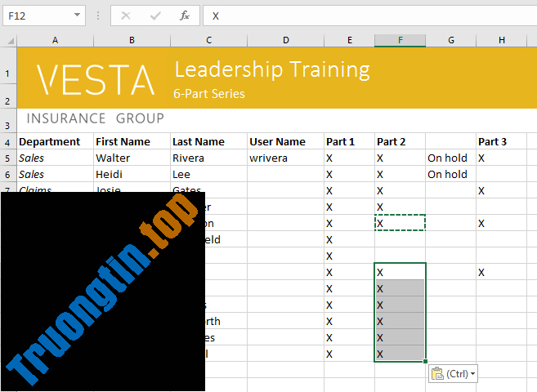
Task: Click the '6-Part Series' subtitle text
Action: pyautogui.click(x=209, y=94)
